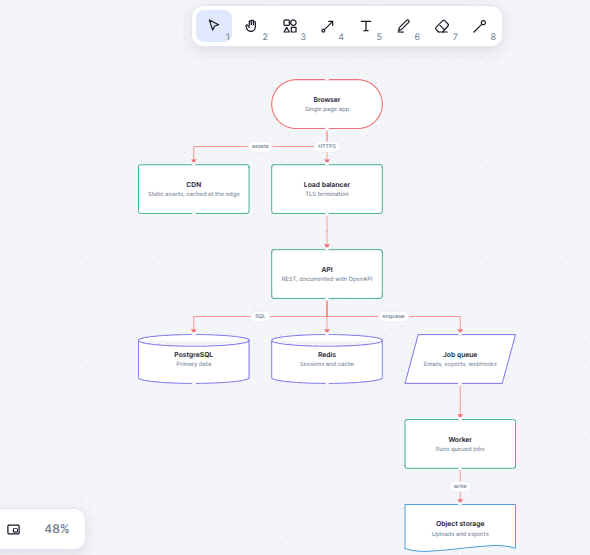The image size is (590, 555).
Task: Click 'Single page app' subtitle text
Action: tap(327, 109)
